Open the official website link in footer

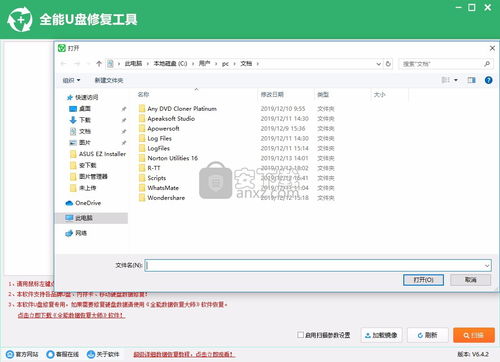tap(22, 354)
